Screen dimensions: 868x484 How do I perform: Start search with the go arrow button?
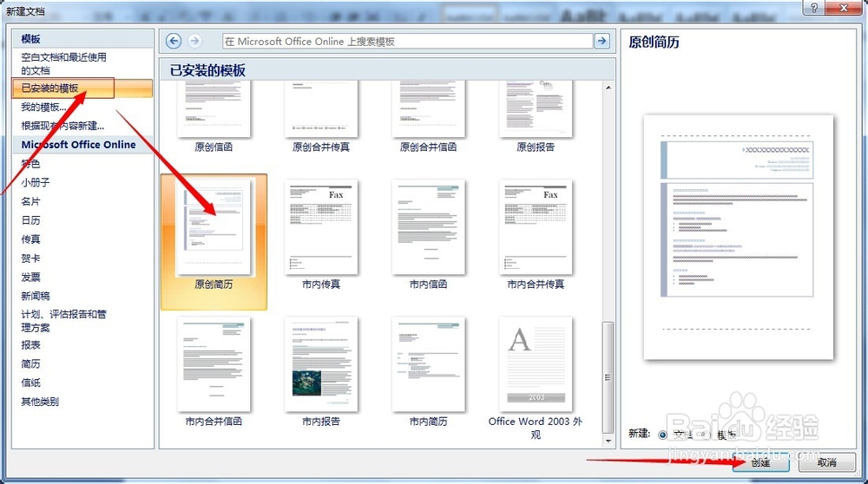tap(602, 41)
